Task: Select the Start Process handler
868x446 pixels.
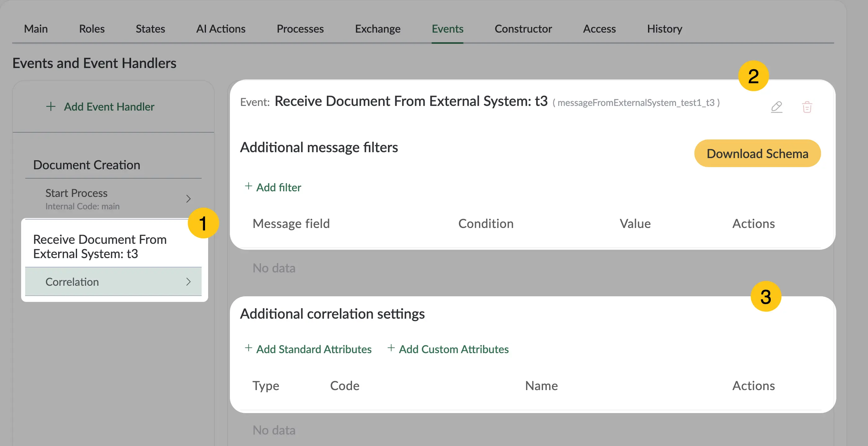Action: [x=114, y=199]
